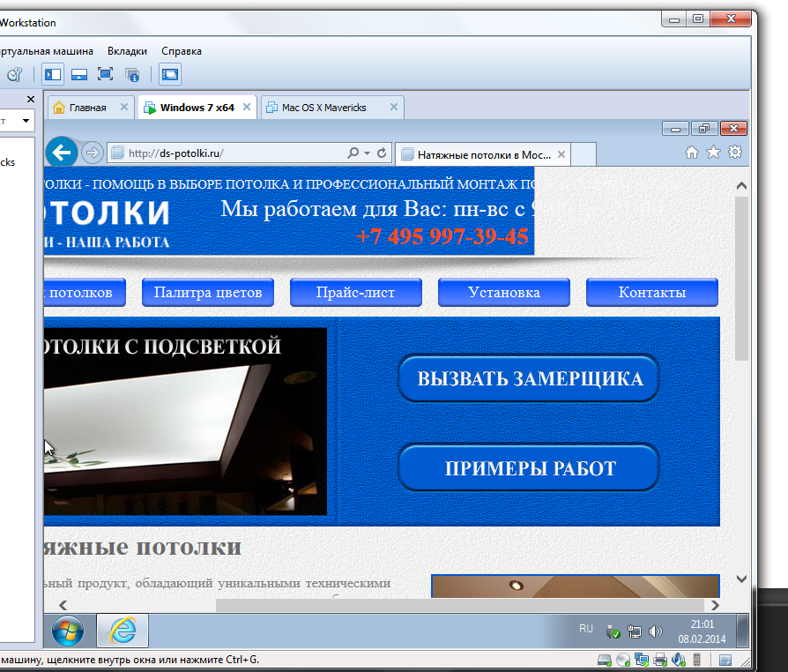Open the Windows Start orb
This screenshot has height=672, width=788.
pyautogui.click(x=68, y=631)
